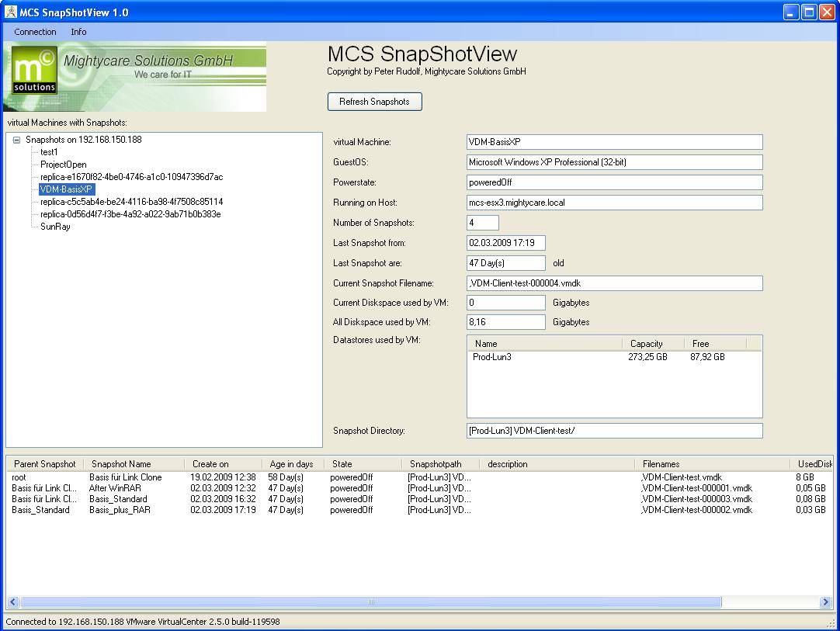This screenshot has height=631, width=840.
Task: Select the Basis für Link Clone snapshot name
Action: point(125,477)
